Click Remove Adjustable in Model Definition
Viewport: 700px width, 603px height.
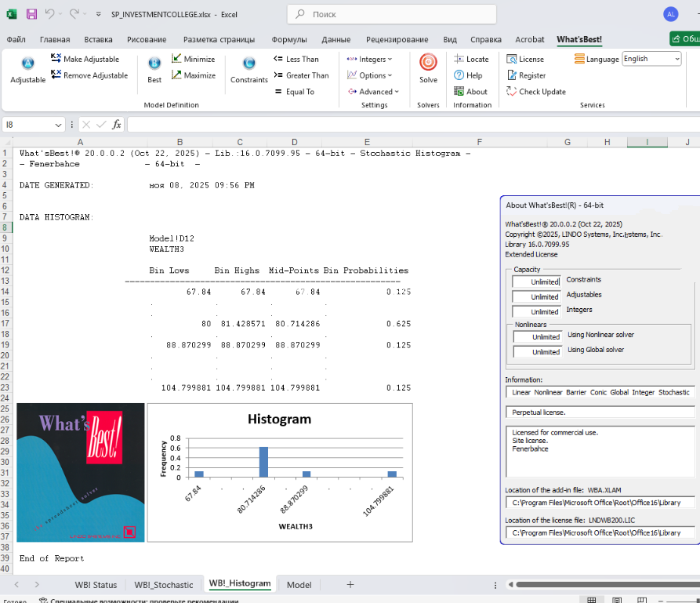(89, 75)
